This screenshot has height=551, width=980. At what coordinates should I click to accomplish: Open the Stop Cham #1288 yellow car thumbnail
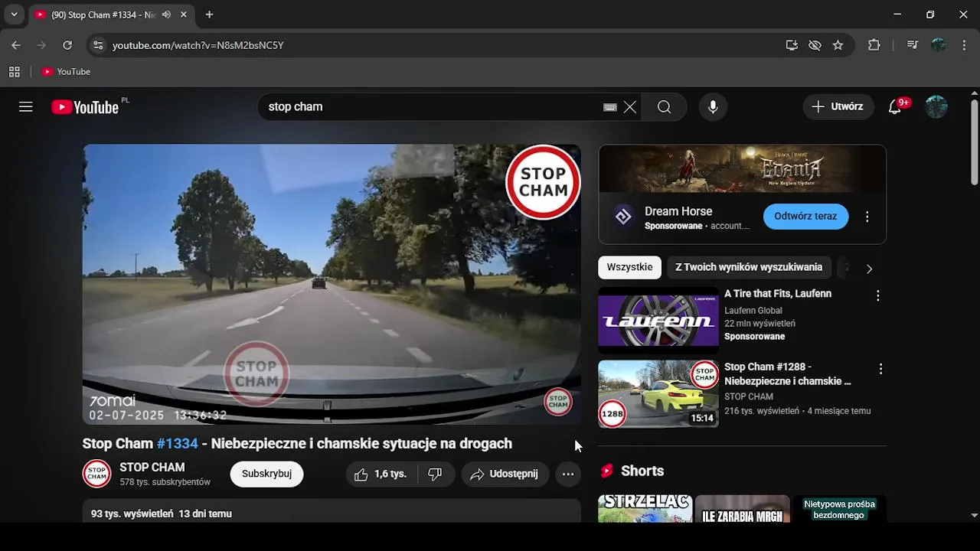click(x=658, y=394)
